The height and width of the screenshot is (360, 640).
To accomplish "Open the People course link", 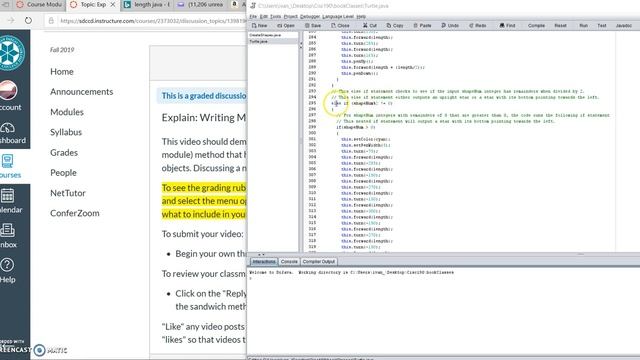I will coord(63,173).
